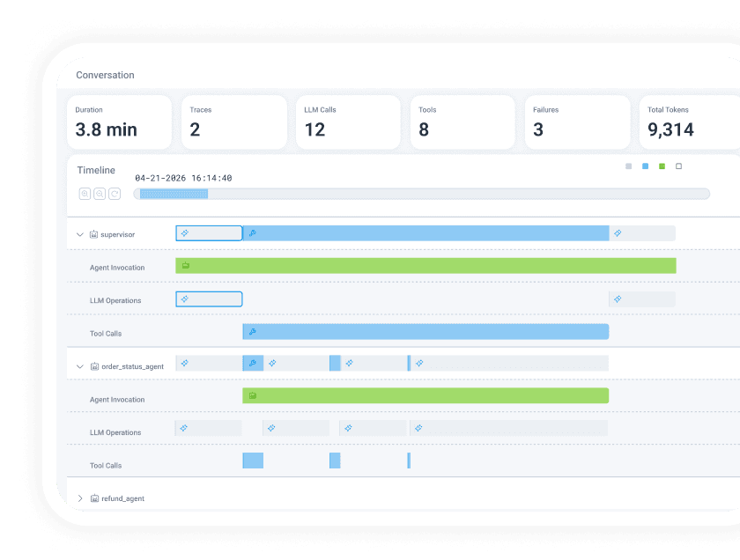Click Agent Invocation label under order_status_agent
This screenshot has width=740, height=560.
pos(117,400)
